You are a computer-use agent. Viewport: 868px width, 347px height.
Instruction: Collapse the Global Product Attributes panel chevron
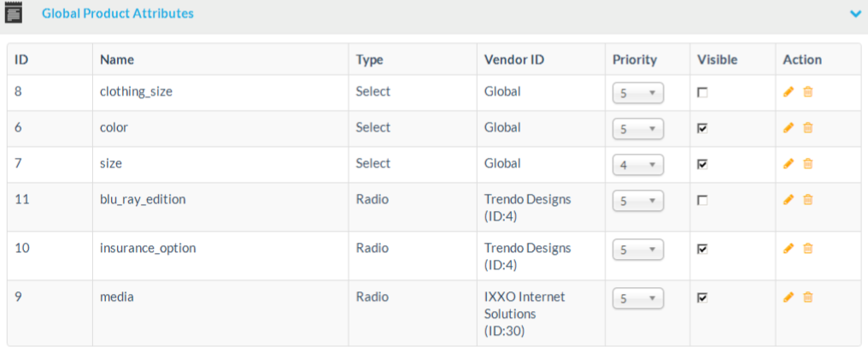click(855, 14)
